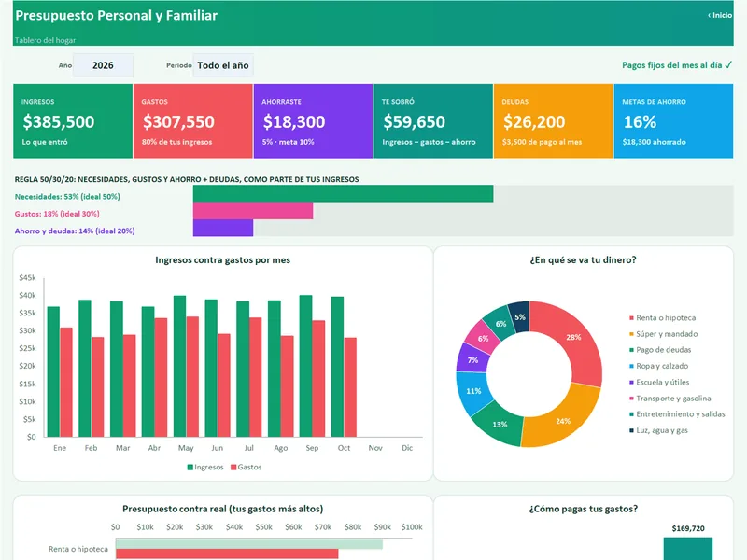747x560 pixels.
Task: Click the Sep green Ingresos bar
Action: click(x=306, y=366)
